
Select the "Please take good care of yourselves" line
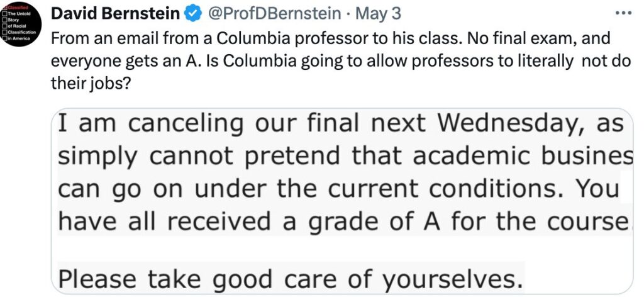(x=290, y=278)
